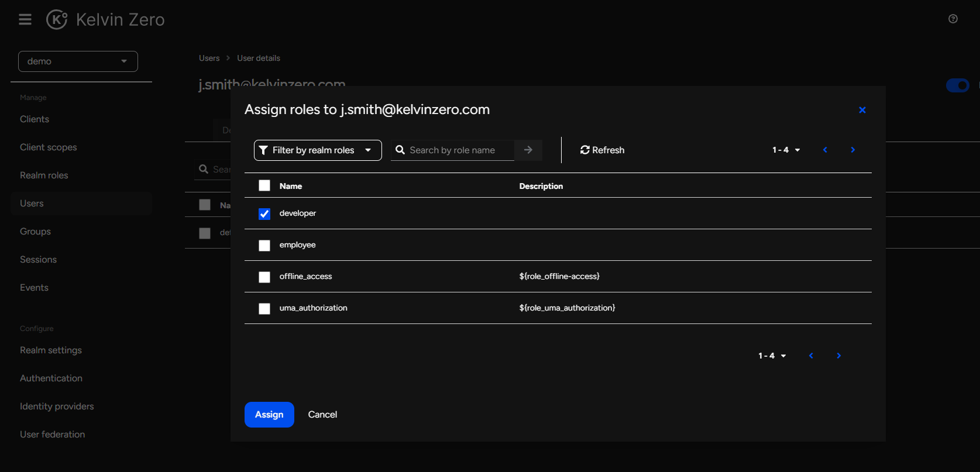Click the developer role name
Viewport: 980px width, 472px height.
298,213
